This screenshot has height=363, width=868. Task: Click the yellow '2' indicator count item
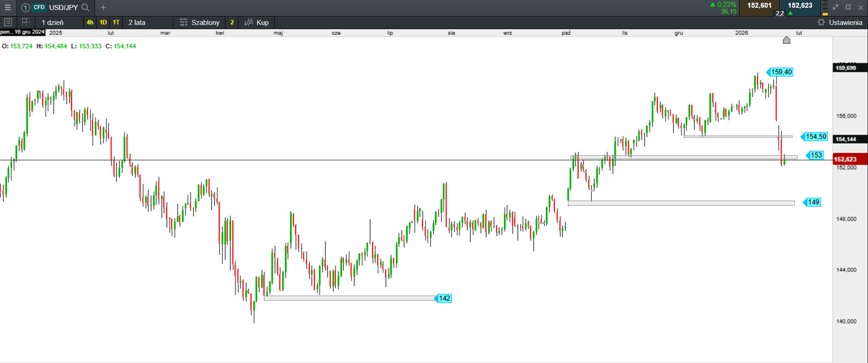(x=232, y=22)
